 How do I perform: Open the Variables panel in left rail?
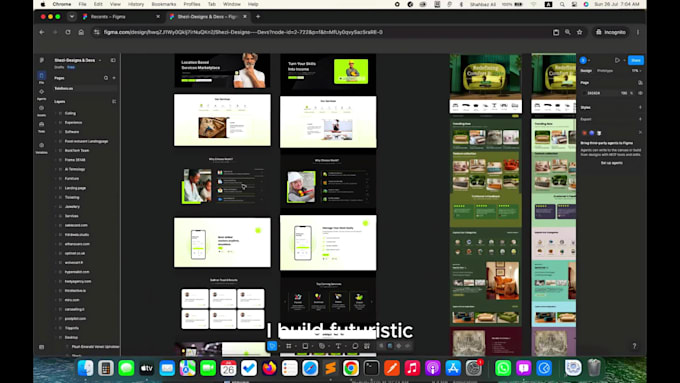pyautogui.click(x=42, y=147)
